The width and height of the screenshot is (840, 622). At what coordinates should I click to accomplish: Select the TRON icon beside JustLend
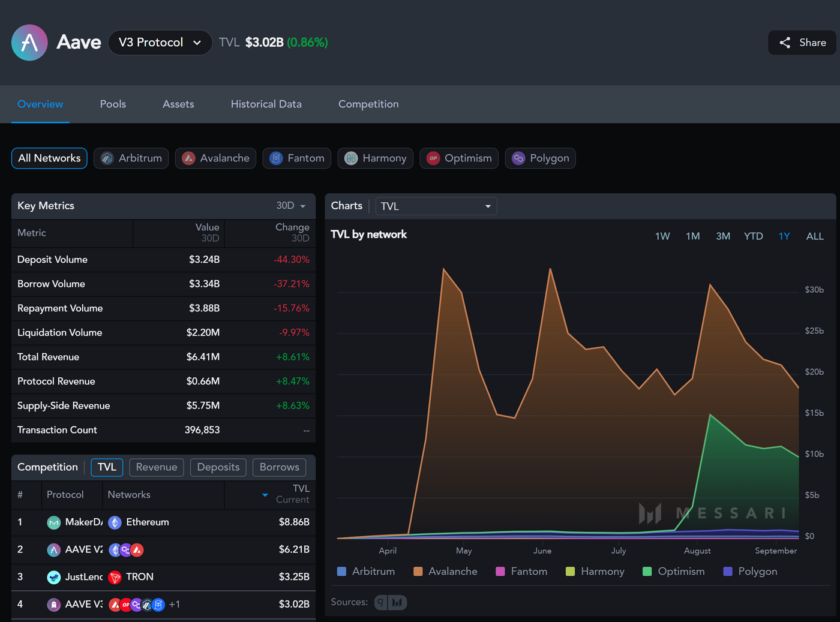coord(114,576)
